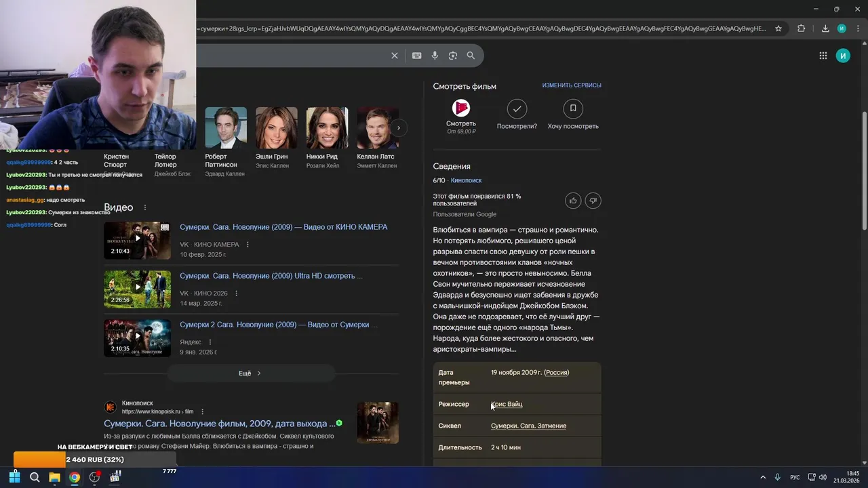
Task: Open the taskbar volume control
Action: click(823, 477)
